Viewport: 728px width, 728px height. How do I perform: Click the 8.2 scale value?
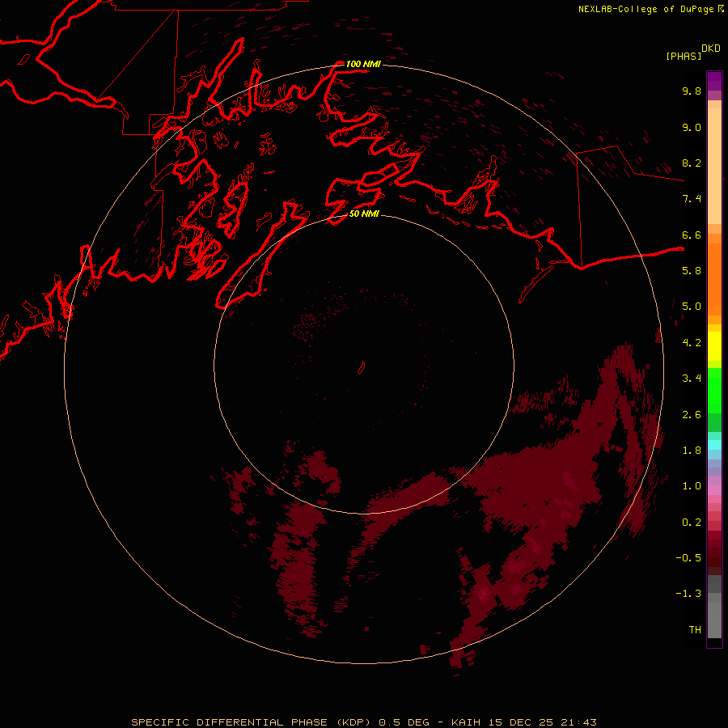692,163
